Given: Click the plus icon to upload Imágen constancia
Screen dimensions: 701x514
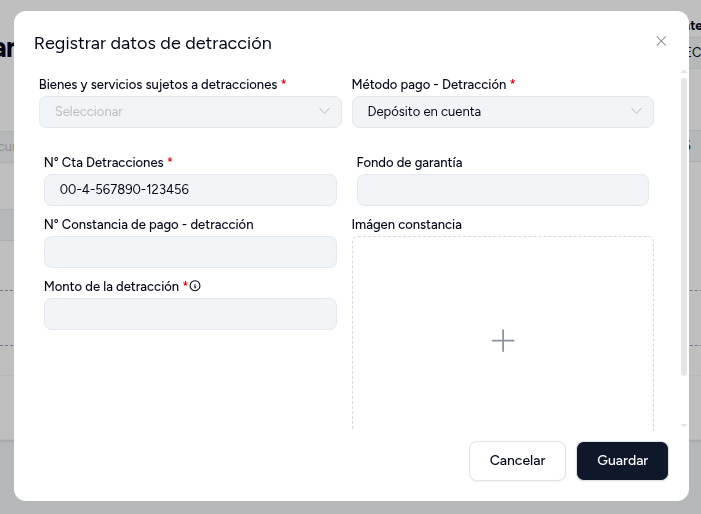Looking at the screenshot, I should [503, 341].
